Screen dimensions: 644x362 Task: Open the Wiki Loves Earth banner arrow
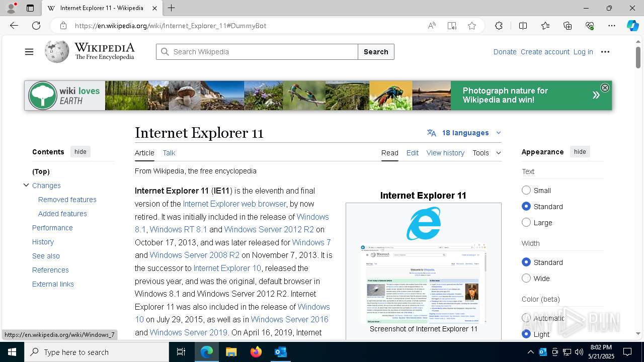596,95
